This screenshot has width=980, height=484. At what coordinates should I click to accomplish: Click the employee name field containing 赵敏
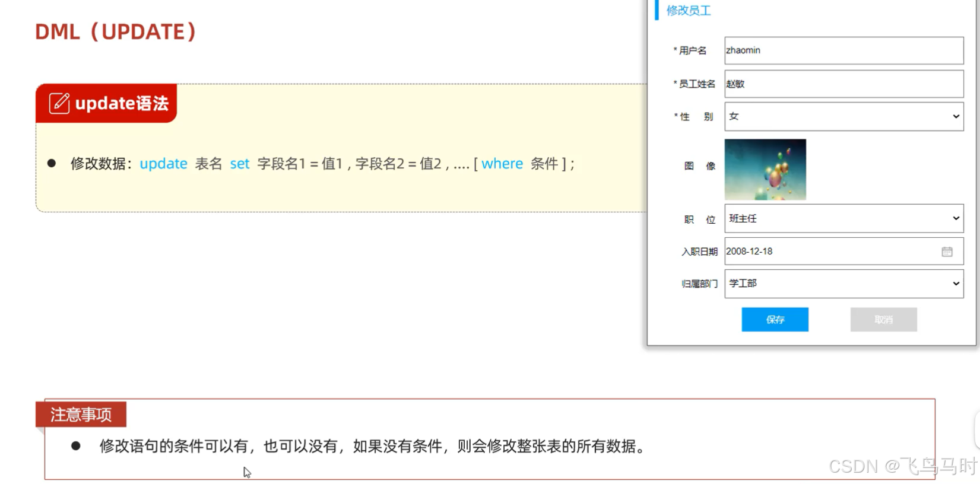tap(843, 84)
